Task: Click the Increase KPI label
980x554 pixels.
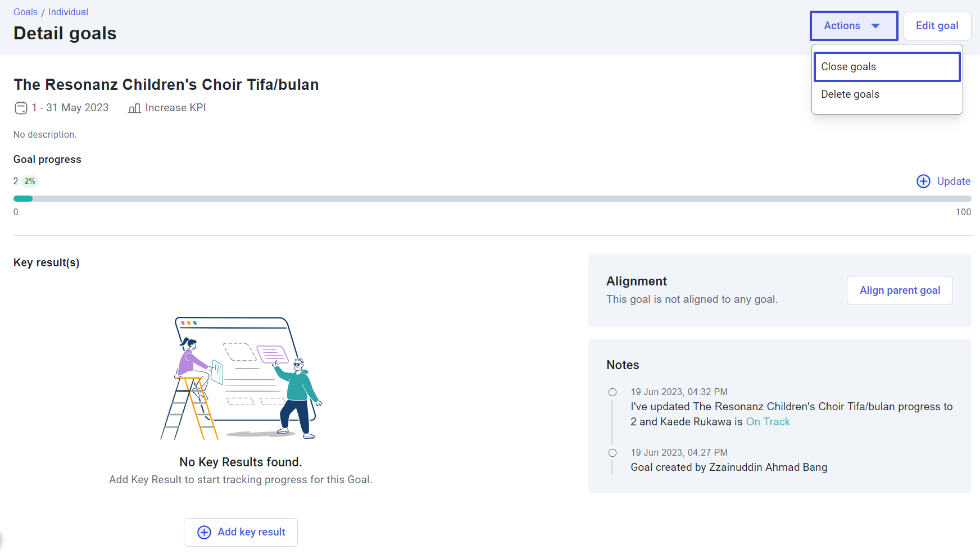Action: 175,108
